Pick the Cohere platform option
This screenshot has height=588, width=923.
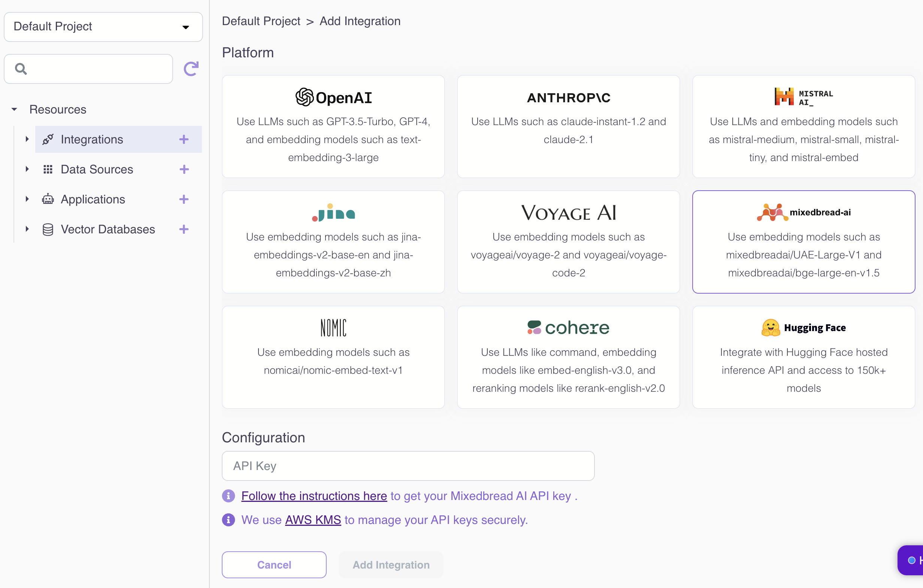click(568, 357)
